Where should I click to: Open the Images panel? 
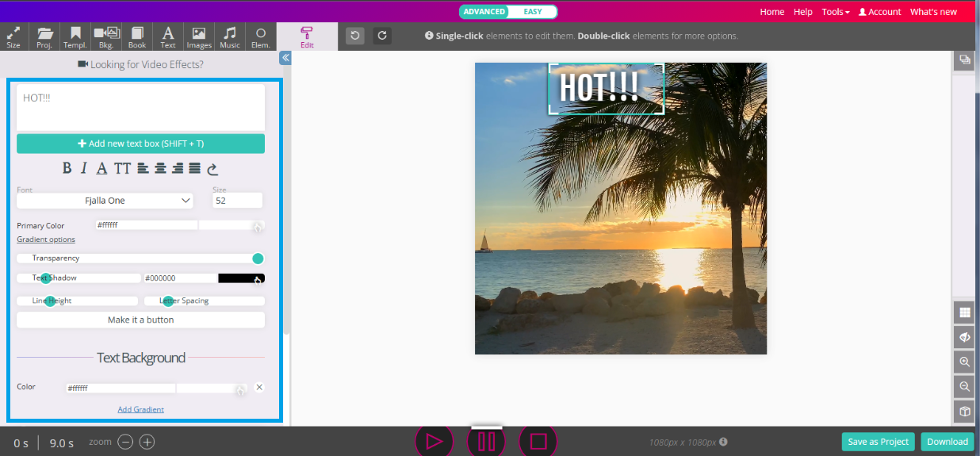(x=199, y=36)
